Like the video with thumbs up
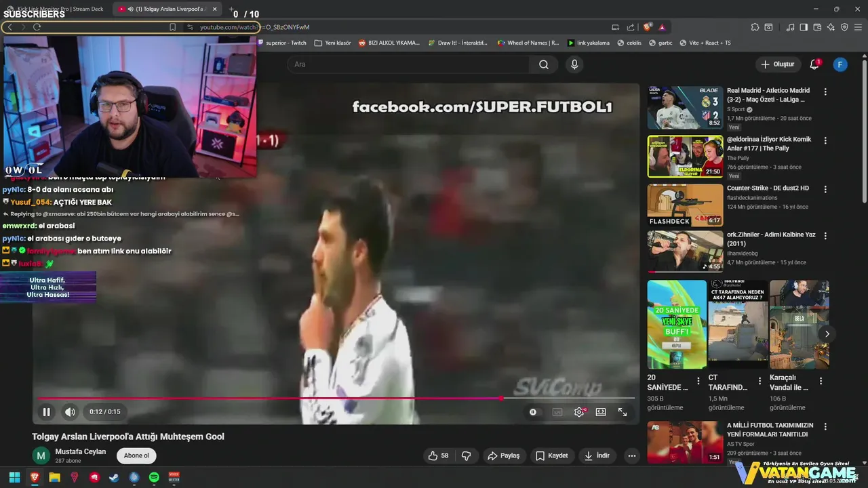868x488 pixels. pyautogui.click(x=438, y=455)
